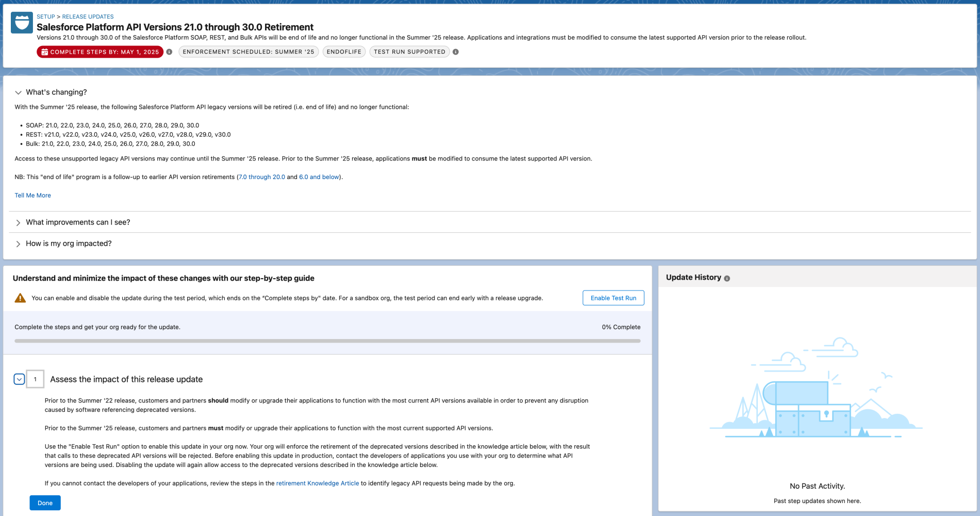The width and height of the screenshot is (980, 516).
Task: Collapse the What's changing section
Action: pyautogui.click(x=18, y=92)
